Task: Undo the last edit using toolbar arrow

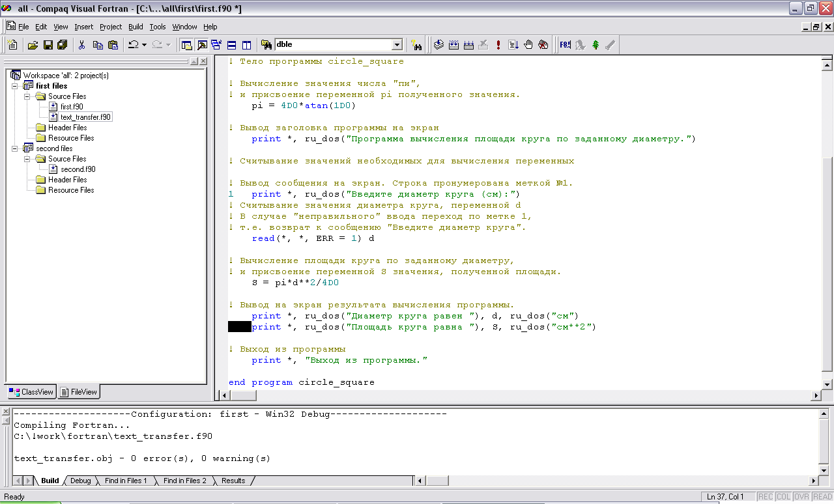Action: 133,45
